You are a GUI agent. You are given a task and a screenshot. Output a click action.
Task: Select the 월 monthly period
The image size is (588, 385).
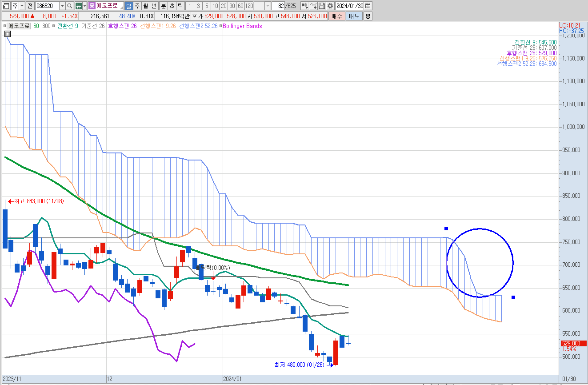coord(145,6)
